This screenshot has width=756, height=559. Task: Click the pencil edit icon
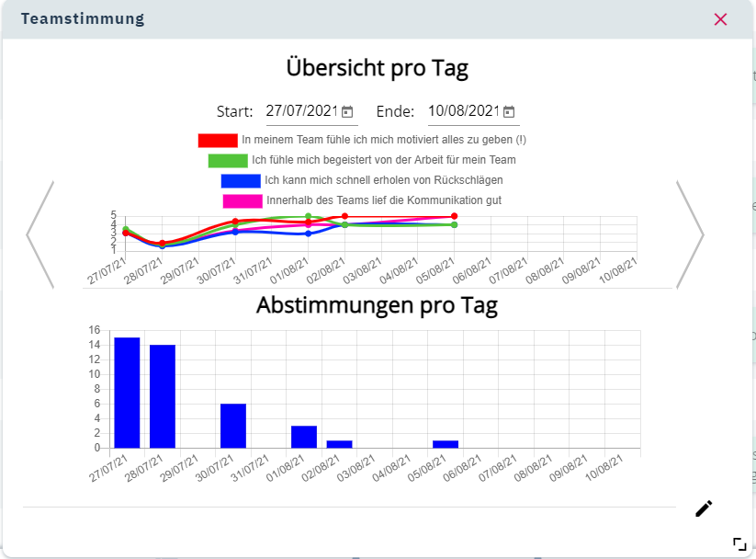(x=704, y=508)
